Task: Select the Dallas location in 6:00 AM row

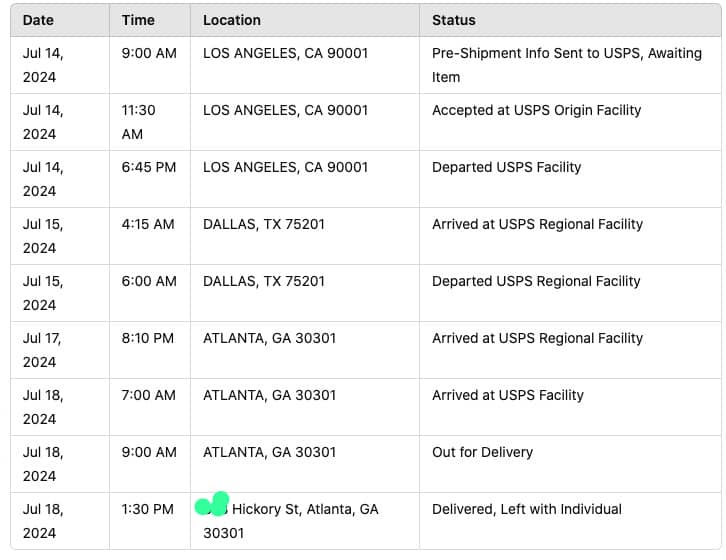Action: (x=263, y=281)
